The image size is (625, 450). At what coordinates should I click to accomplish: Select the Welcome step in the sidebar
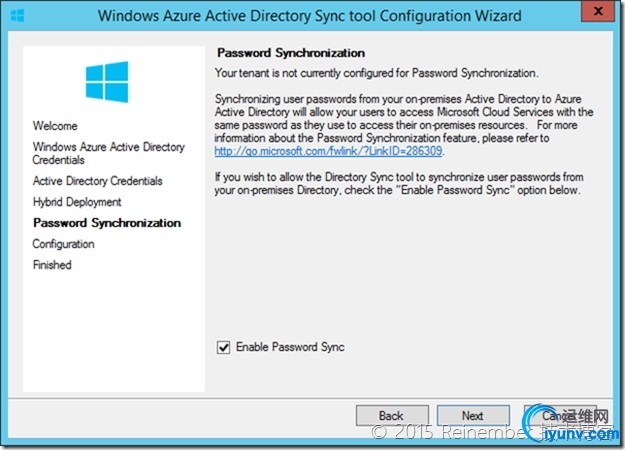point(54,126)
